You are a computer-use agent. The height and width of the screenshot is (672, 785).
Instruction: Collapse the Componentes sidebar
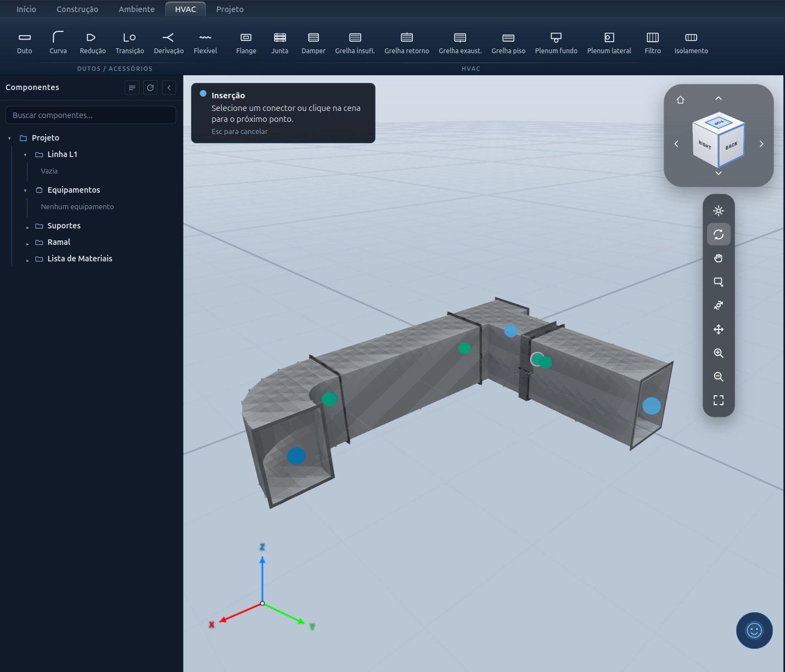click(169, 88)
